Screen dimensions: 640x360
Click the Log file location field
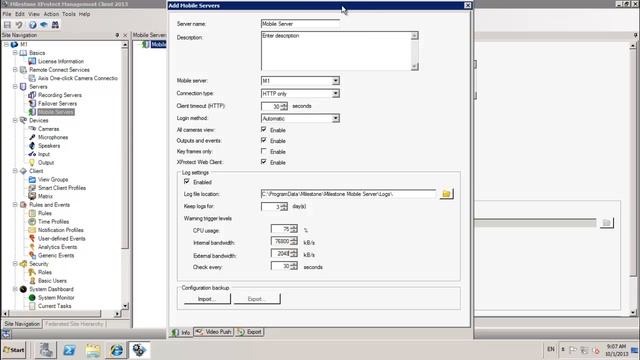click(348, 194)
